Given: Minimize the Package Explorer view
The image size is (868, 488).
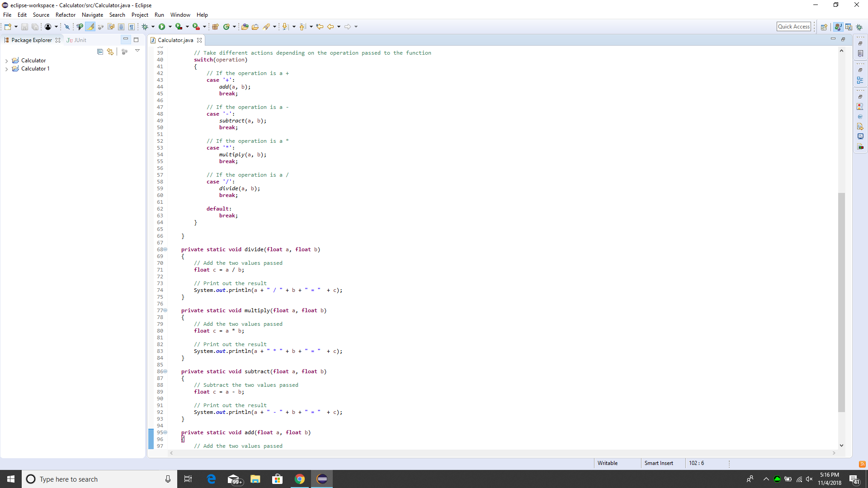Looking at the screenshot, I should click(126, 39).
